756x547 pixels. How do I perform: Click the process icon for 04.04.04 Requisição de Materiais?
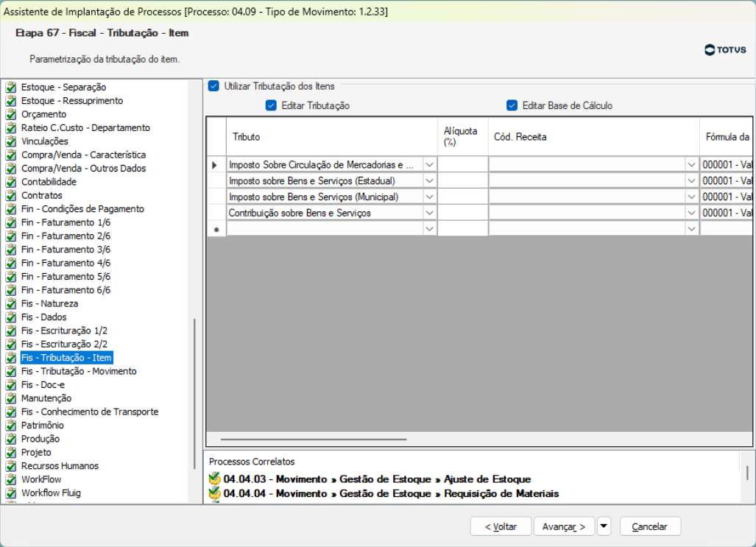click(x=214, y=493)
